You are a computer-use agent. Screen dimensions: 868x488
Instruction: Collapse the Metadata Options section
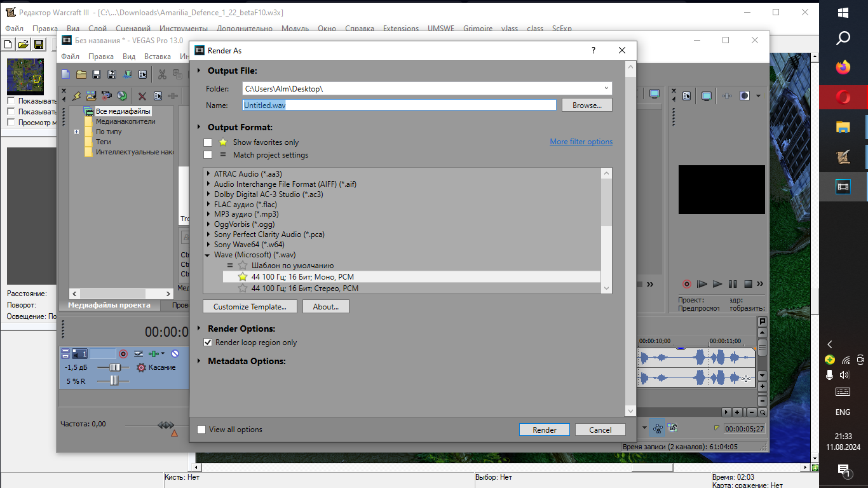pyautogui.click(x=199, y=361)
